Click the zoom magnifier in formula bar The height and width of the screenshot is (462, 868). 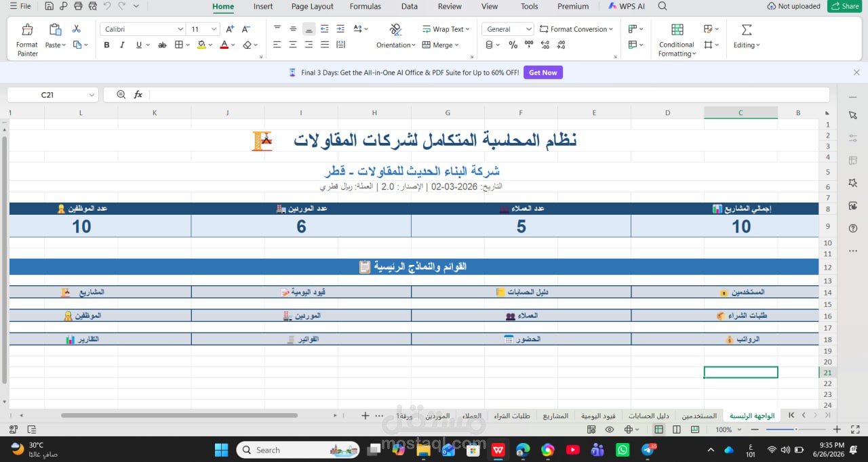121,95
